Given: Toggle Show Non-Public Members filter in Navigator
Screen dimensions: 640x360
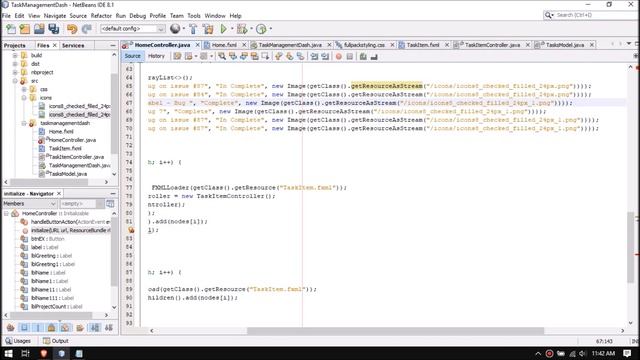Looking at the screenshot, I should [x=51, y=327].
